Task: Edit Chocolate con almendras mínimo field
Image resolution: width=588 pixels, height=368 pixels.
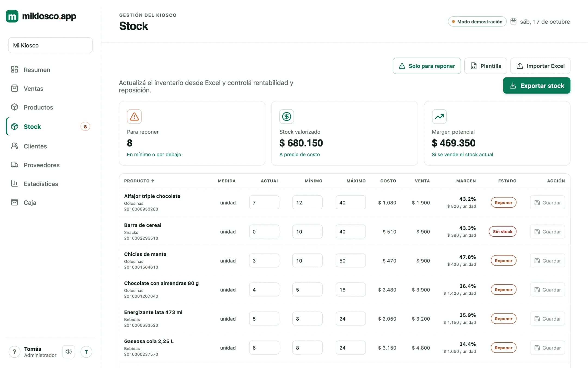Action: pyautogui.click(x=307, y=289)
